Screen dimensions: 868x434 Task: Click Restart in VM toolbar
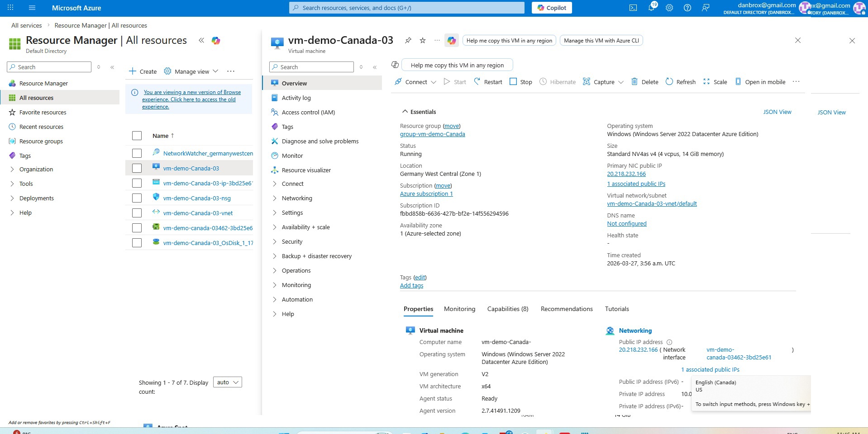488,82
